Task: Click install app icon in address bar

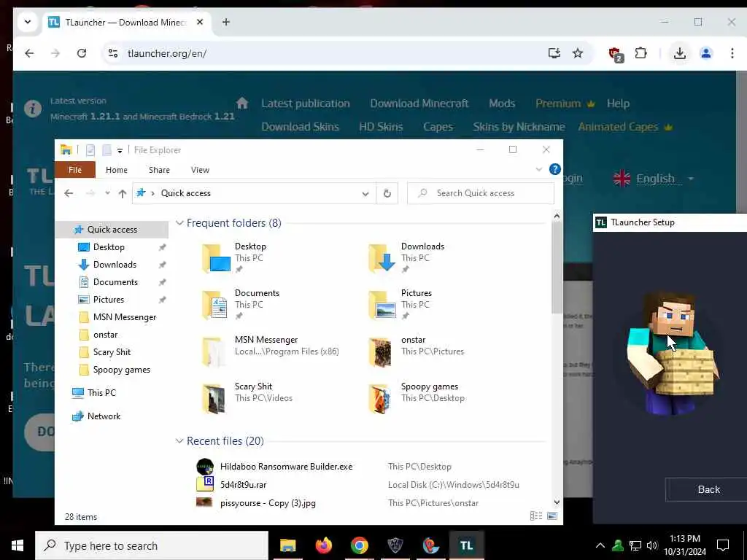Action: pos(554,52)
